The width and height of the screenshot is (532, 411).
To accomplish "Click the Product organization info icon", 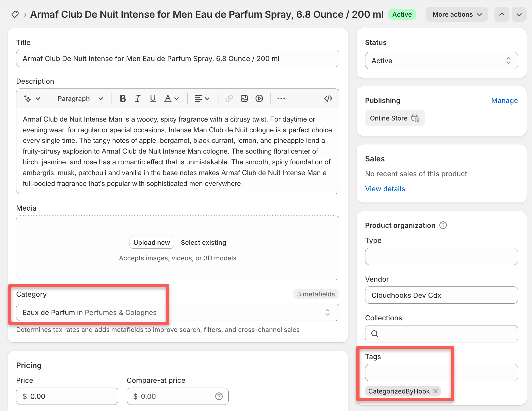I will click(x=443, y=225).
